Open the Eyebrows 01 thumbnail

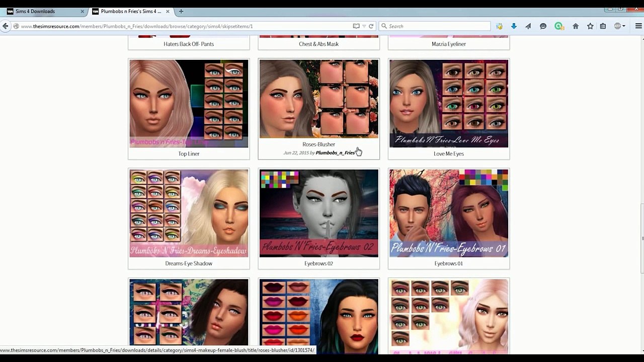tap(448, 213)
